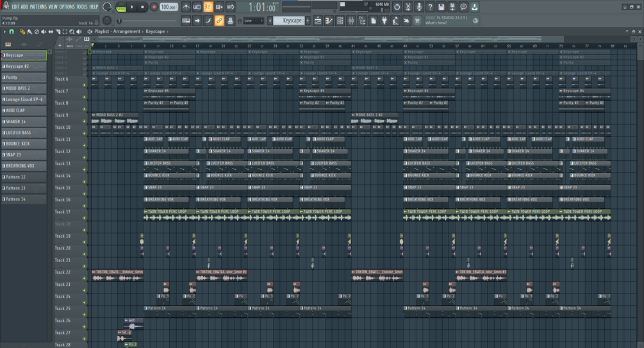Select the Mute tool in Playlist toolbar
Viewport: 644px width, 348px height.
click(44, 31)
